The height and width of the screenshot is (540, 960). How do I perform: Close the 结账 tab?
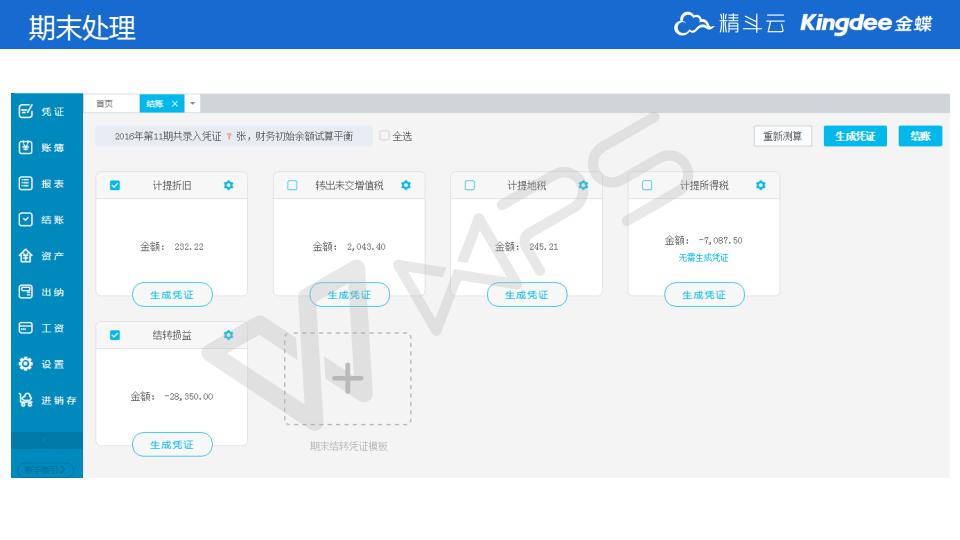(x=175, y=104)
